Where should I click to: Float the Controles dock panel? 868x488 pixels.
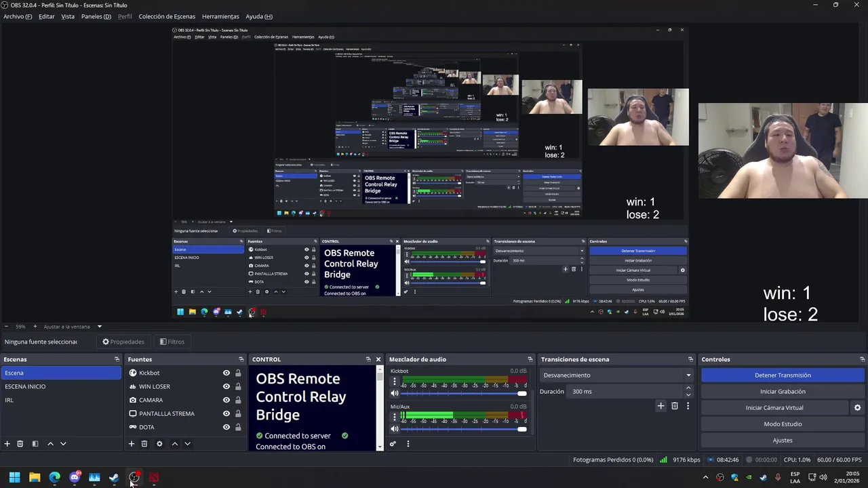[x=862, y=359]
